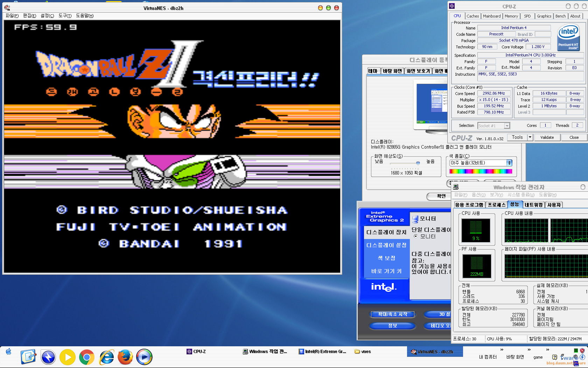Switch to SPD tab in CPU-Z
The height and width of the screenshot is (368, 588).
point(527,16)
